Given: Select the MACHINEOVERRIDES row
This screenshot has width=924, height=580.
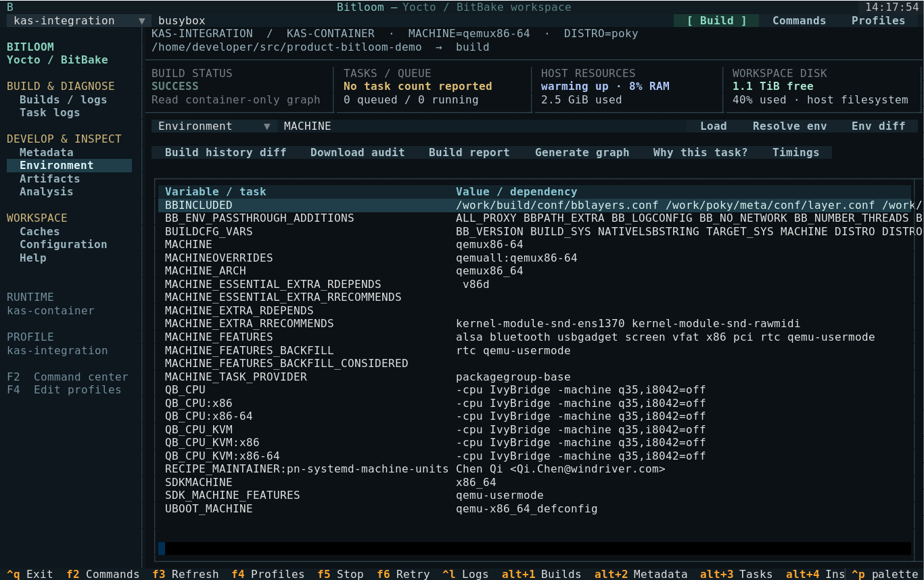Looking at the screenshot, I should [x=534, y=258].
